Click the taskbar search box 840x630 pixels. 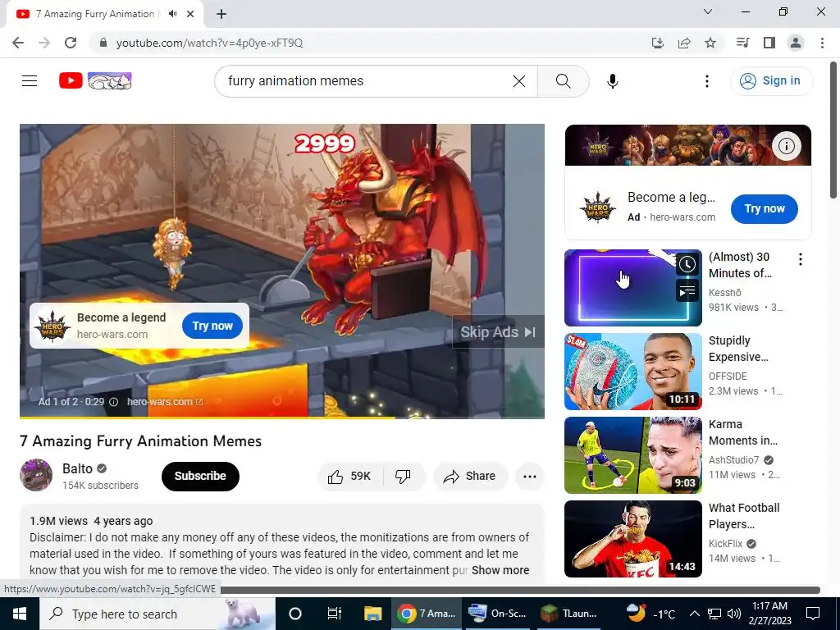(157, 614)
